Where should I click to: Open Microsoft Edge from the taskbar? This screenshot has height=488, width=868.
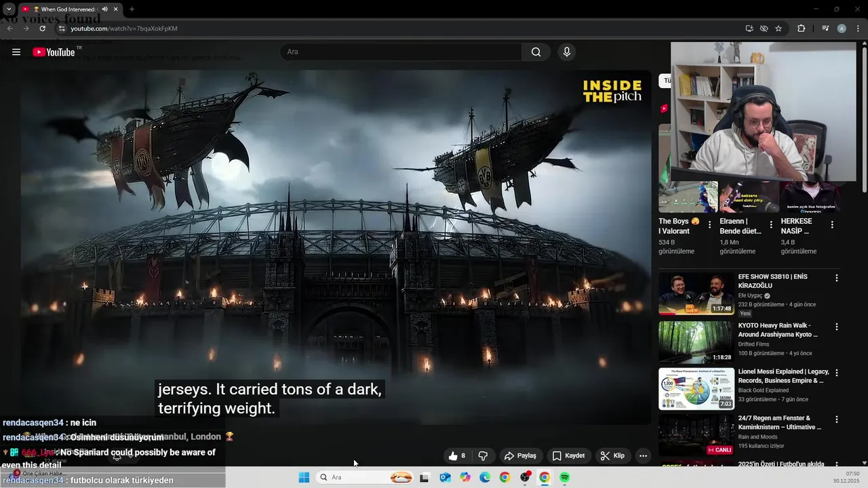pyautogui.click(x=485, y=478)
